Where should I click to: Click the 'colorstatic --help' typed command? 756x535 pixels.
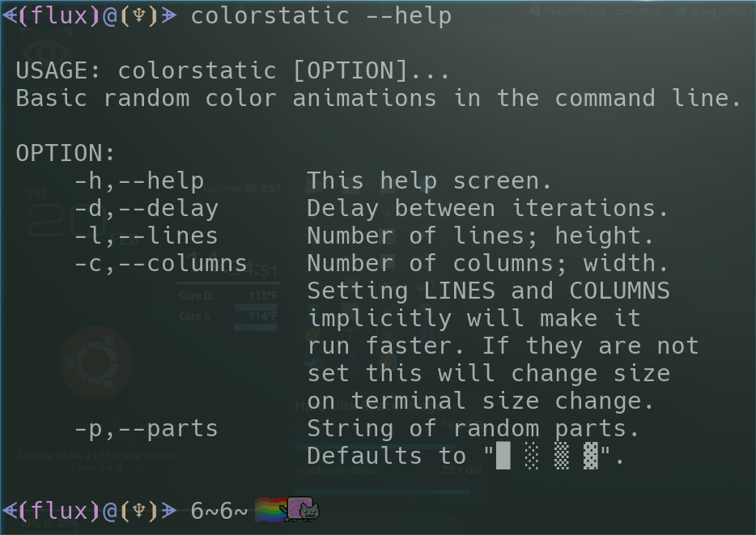point(321,15)
